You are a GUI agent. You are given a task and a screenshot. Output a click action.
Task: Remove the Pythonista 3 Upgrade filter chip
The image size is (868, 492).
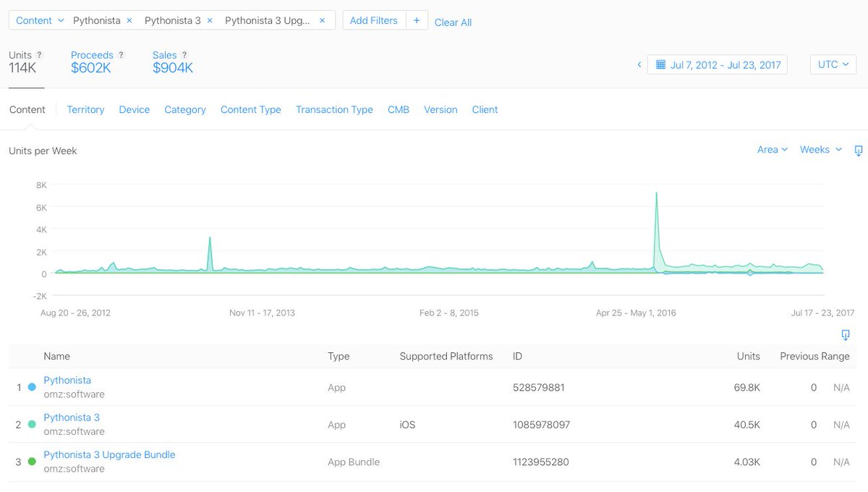(x=322, y=20)
